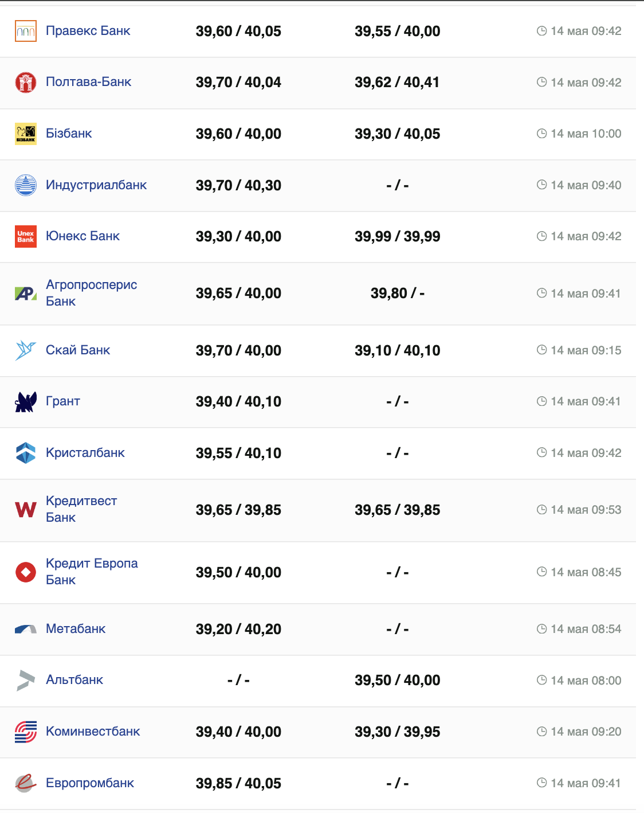Screen dimensions: 644x813
Task: Click the Индустриалбанк round blue logo
Action: (x=26, y=185)
